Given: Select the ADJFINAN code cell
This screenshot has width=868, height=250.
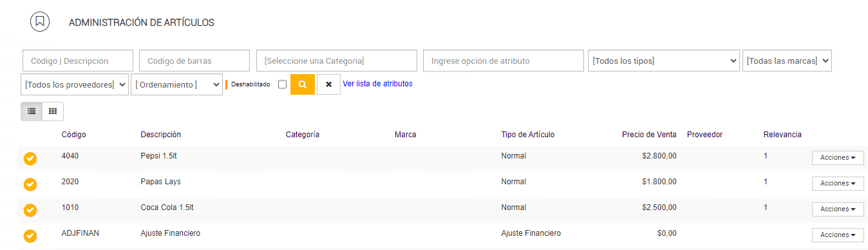Looking at the screenshot, I should pos(80,233).
